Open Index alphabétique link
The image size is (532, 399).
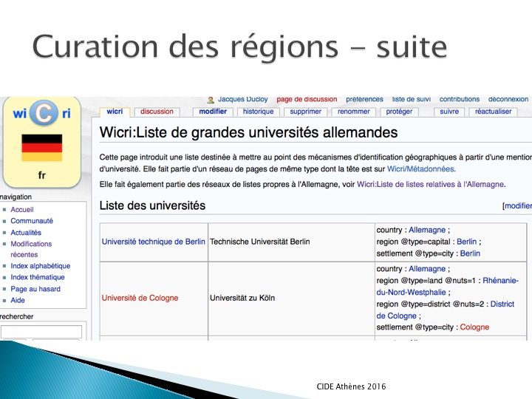pos(41,266)
